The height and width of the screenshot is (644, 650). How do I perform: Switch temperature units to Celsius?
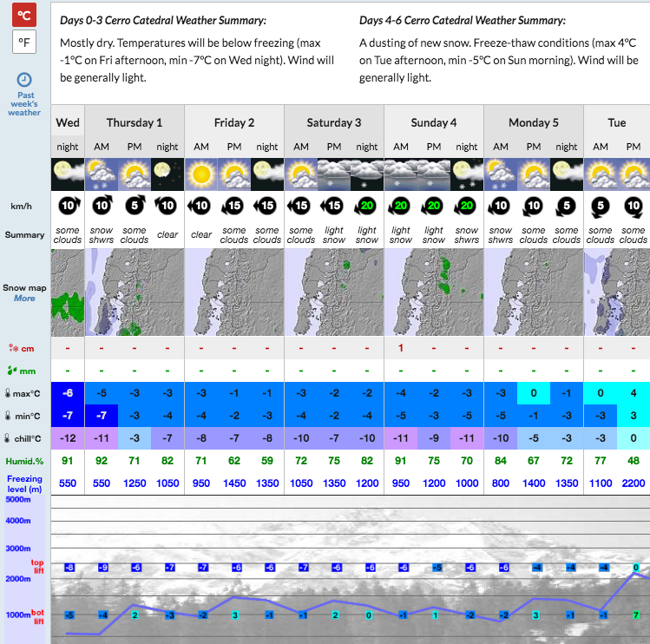point(24,16)
